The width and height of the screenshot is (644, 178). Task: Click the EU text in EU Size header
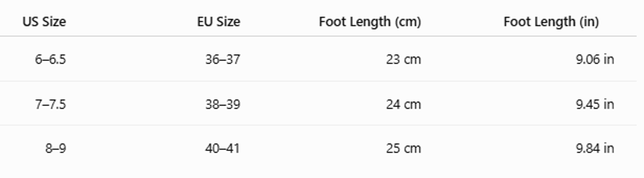[205, 22]
